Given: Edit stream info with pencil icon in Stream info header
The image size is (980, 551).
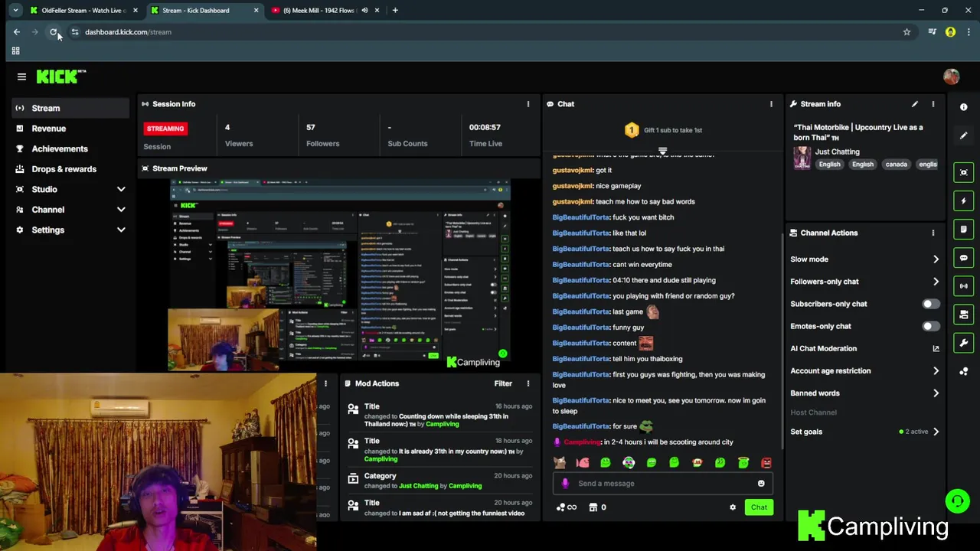Looking at the screenshot, I should click(x=914, y=104).
